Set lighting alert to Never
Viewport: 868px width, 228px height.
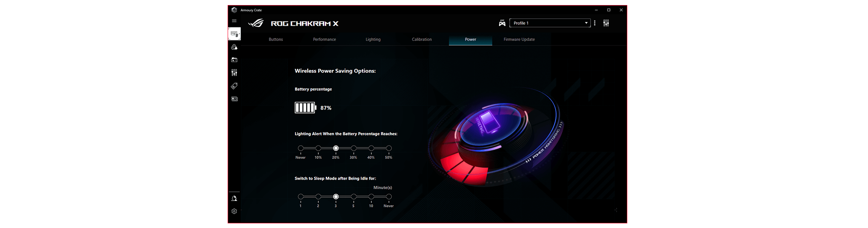click(301, 148)
